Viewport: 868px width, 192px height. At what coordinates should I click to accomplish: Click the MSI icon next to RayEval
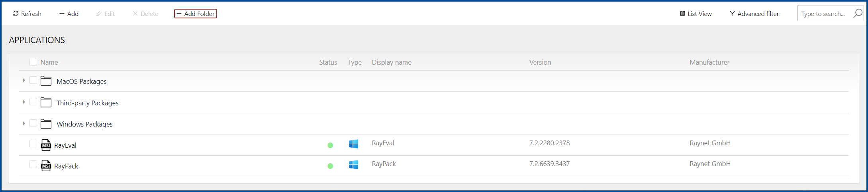[x=46, y=145]
